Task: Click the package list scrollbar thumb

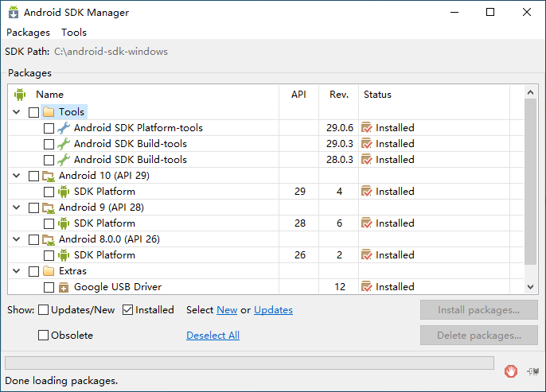Action: tap(530, 181)
